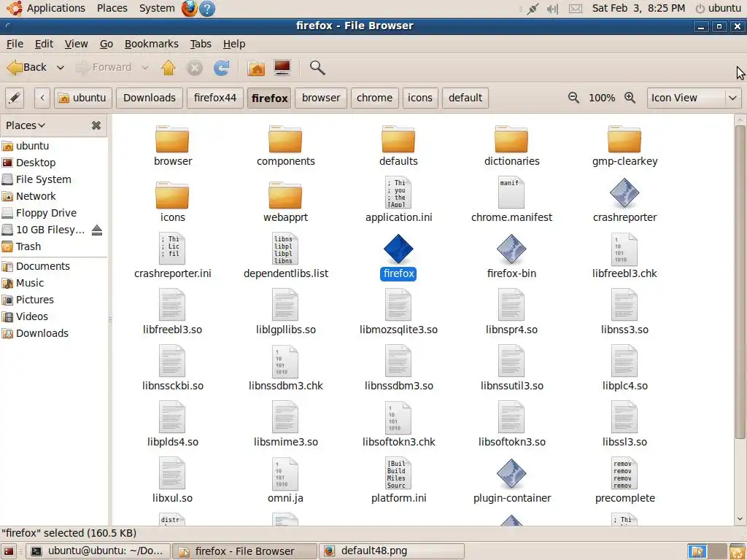The height and width of the screenshot is (560, 747).
Task: Select the chrome.manifest file icon
Action: point(511,192)
